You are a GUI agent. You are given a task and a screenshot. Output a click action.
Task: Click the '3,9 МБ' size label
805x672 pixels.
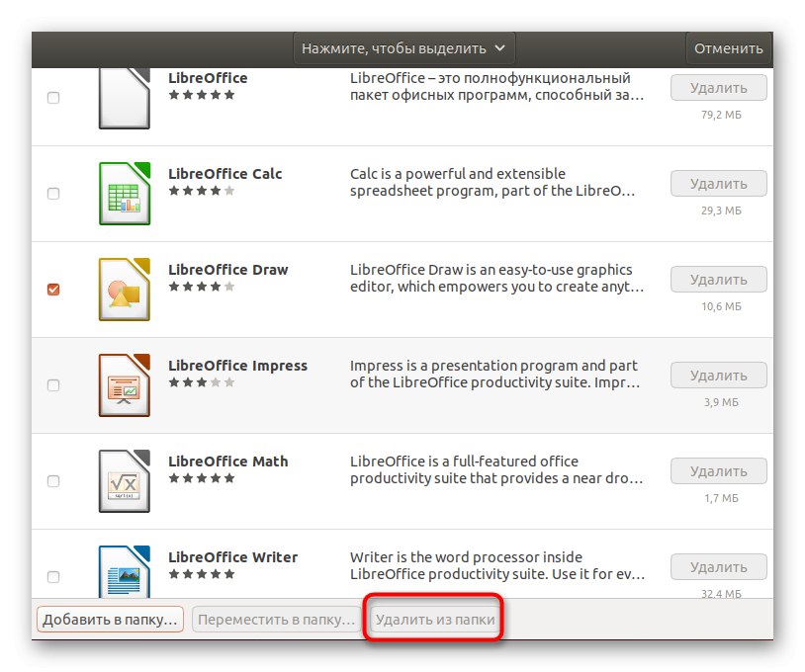(721, 402)
